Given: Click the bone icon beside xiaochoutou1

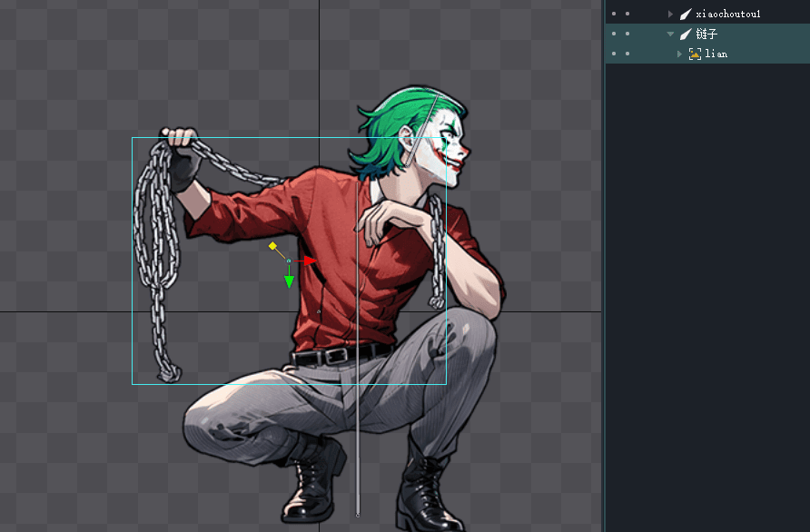Looking at the screenshot, I should [686, 15].
